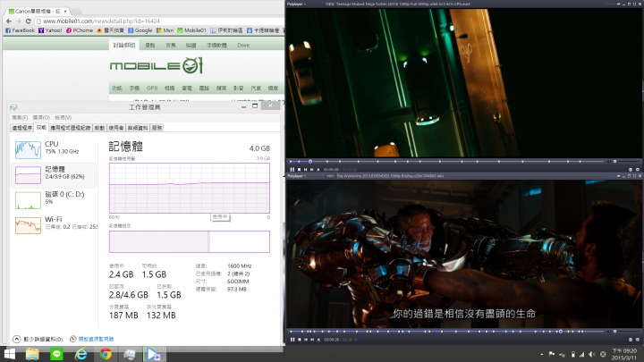Stop playback in the bottom PotPlayer window
This screenshot has width=644, height=362.
(x=299, y=340)
